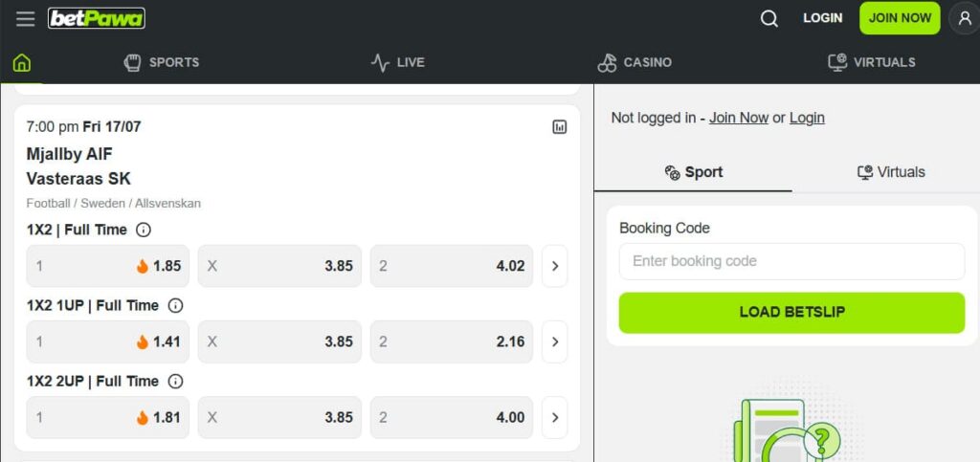Viewport: 980px width, 462px height.
Task: Select the Virtuals betslip tab
Action: (x=891, y=172)
